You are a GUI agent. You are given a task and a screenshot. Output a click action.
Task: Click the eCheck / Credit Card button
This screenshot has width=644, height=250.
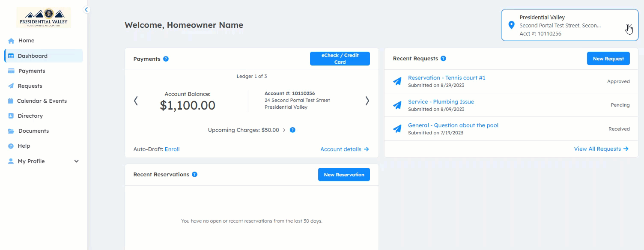(x=340, y=59)
